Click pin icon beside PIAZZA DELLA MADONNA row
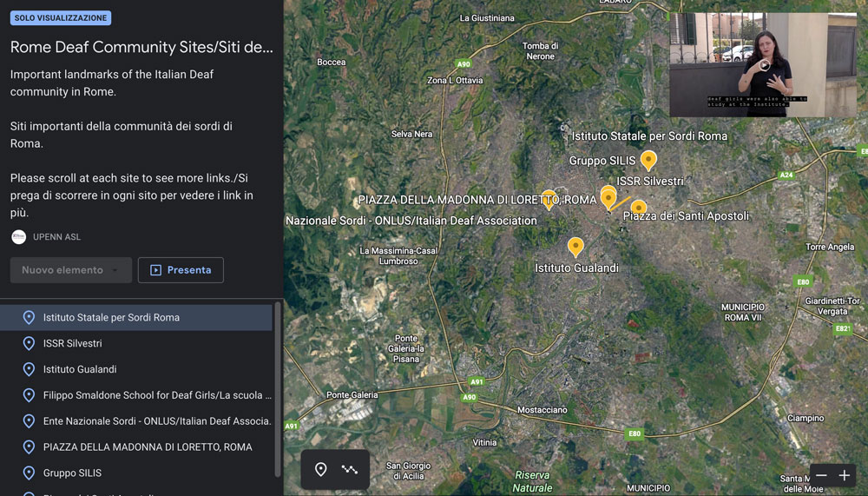 pos(29,446)
